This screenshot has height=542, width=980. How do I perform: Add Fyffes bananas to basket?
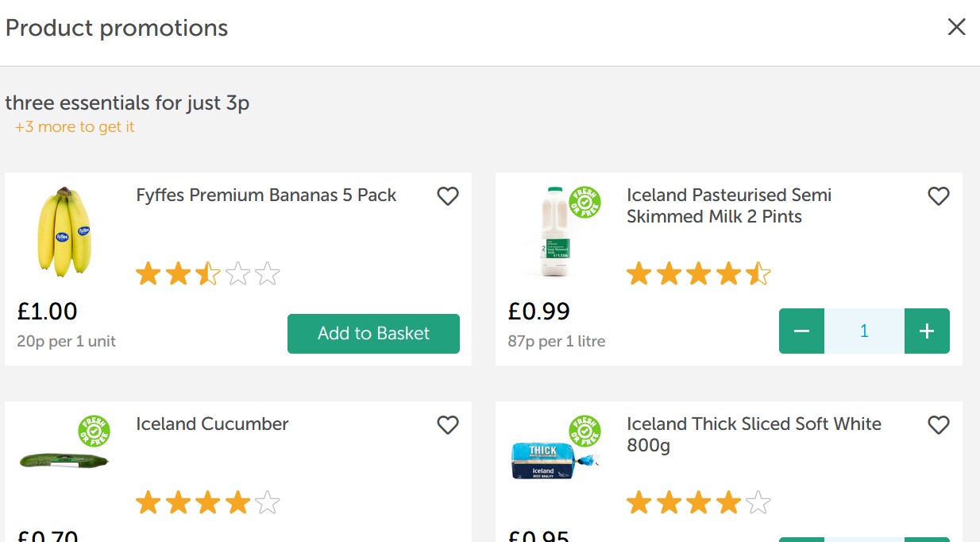click(373, 334)
